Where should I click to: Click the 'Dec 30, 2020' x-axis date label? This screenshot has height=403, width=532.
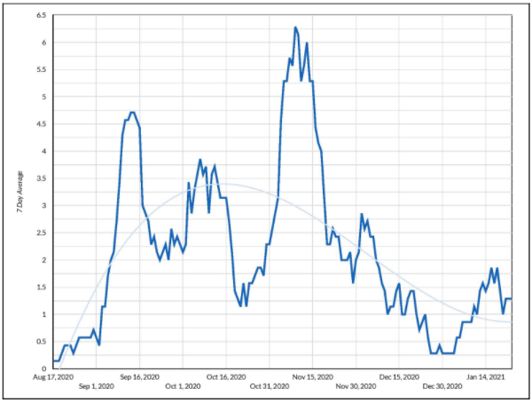coord(442,386)
